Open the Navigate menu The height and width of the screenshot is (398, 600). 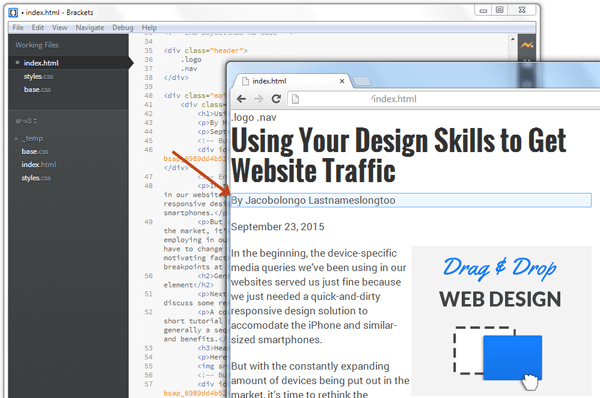[90, 28]
